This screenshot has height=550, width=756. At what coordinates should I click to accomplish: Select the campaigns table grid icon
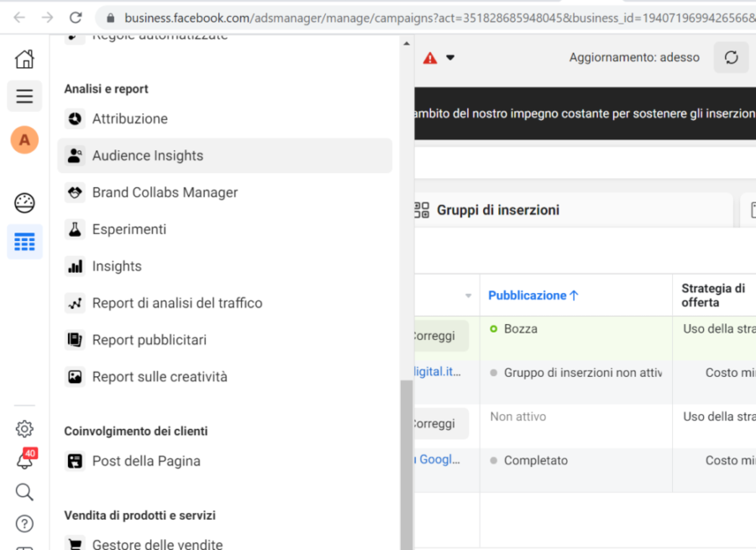pos(24,242)
